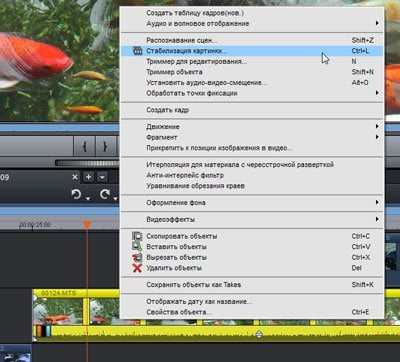This screenshot has height=362, width=400.
Task: Set range start with the { bracket button
Action: pos(85,146)
